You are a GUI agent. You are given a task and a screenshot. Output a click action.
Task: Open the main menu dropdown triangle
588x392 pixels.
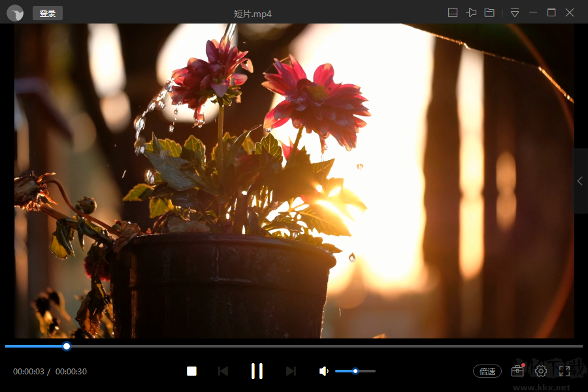515,13
